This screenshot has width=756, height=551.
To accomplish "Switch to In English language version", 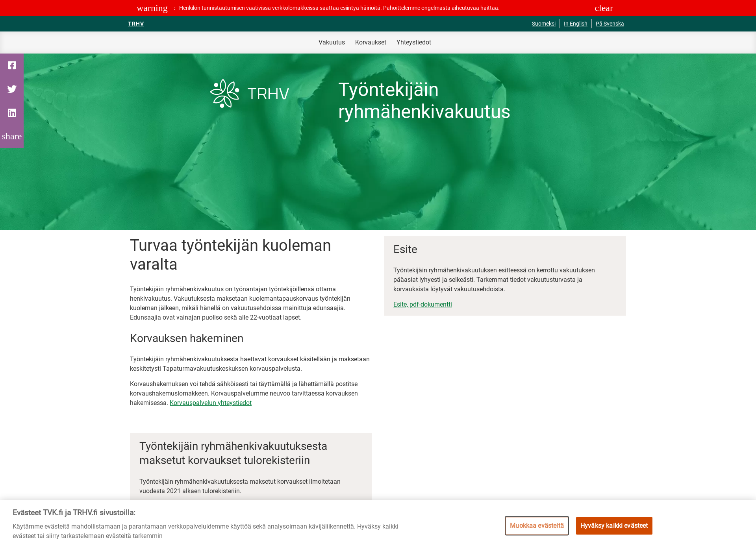I will (x=576, y=24).
